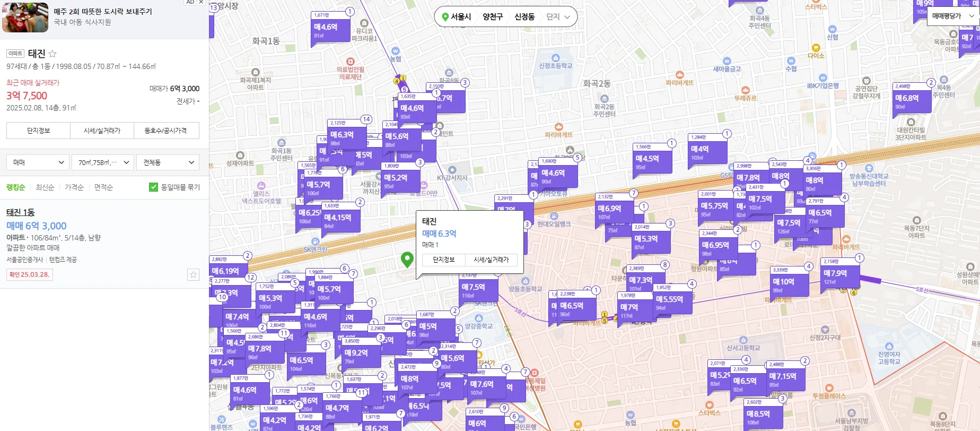Click the 현대오일뱅크 gas station icon
The width and height of the screenshot is (980, 431).
tap(554, 216)
